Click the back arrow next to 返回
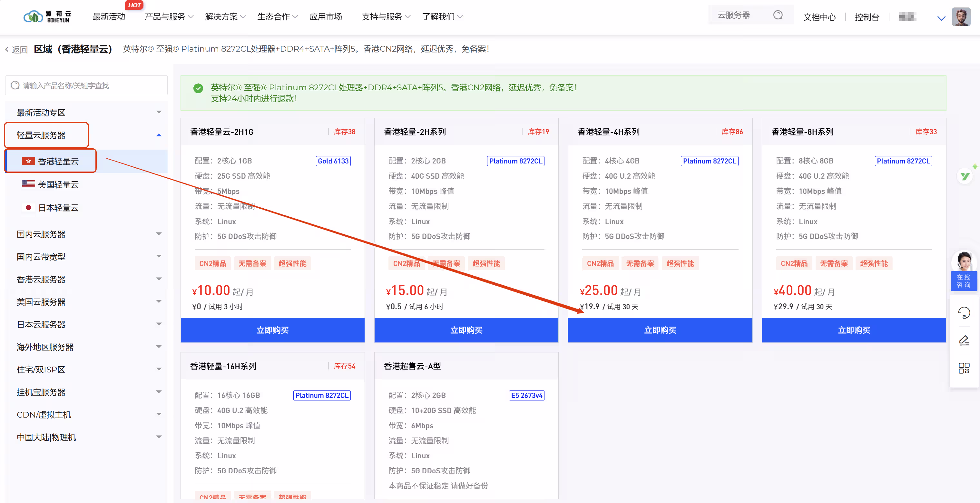The image size is (980, 503). [x=6, y=49]
